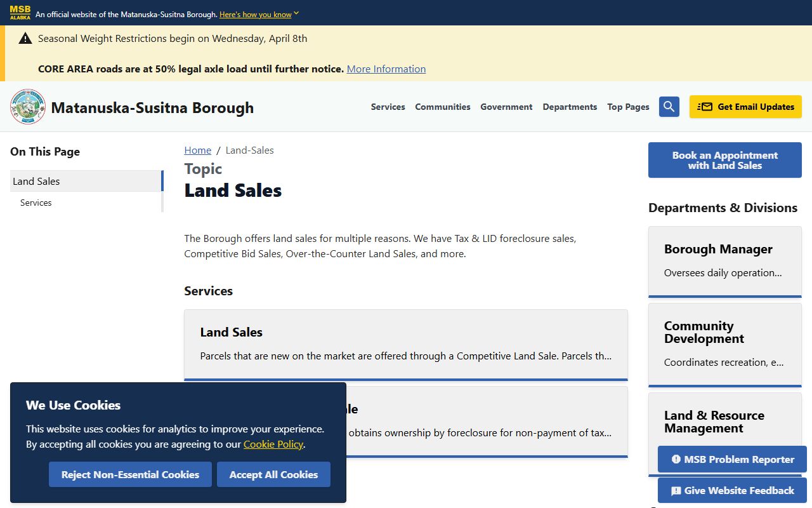Open the Land Sales service card
Screen dimensions: 812x508
coord(406,345)
